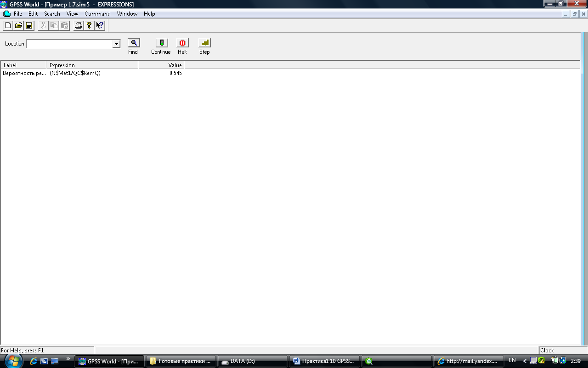Screen dimensions: 588x368
Task: Open the Edit menu
Action: click(33, 14)
